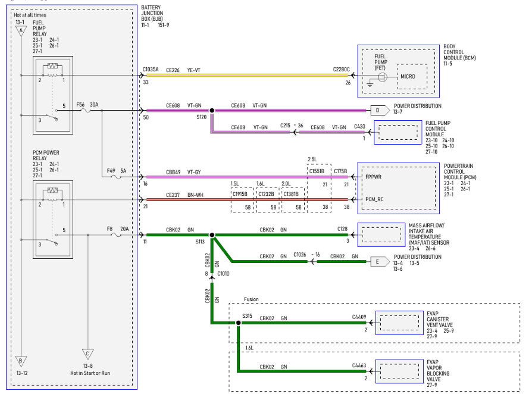The image size is (532, 394).
Task: Click the C4409 connector label
Action: click(x=359, y=317)
